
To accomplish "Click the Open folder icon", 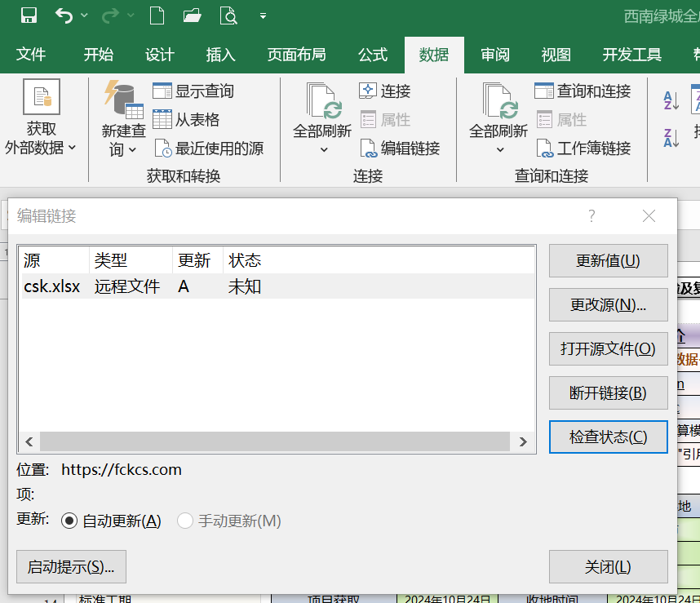I will tap(193, 15).
